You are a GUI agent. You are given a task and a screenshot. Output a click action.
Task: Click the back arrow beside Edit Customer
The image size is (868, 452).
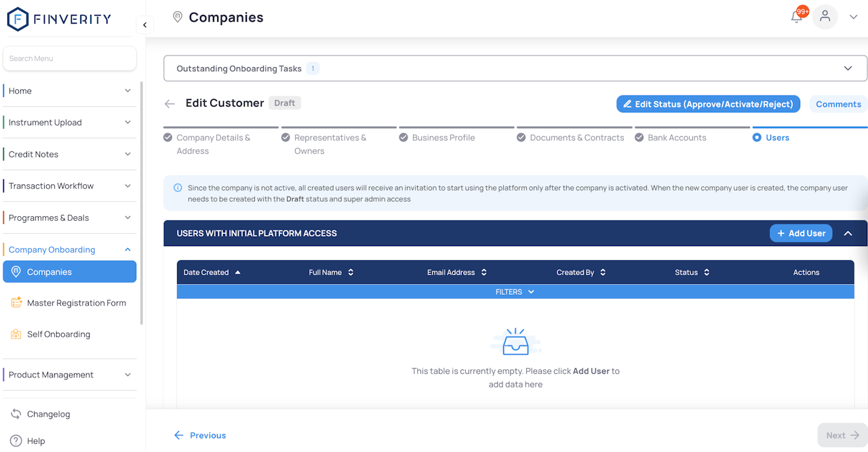[170, 104]
